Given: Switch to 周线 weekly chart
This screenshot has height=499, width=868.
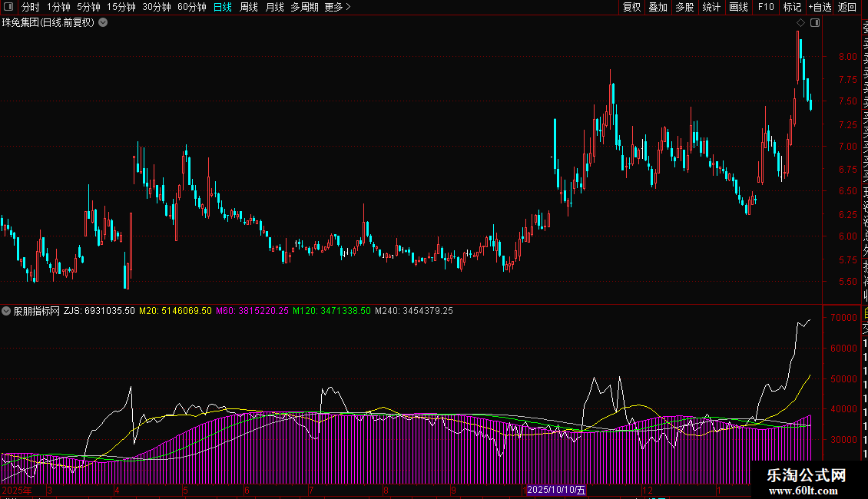Looking at the screenshot, I should (x=249, y=7).
